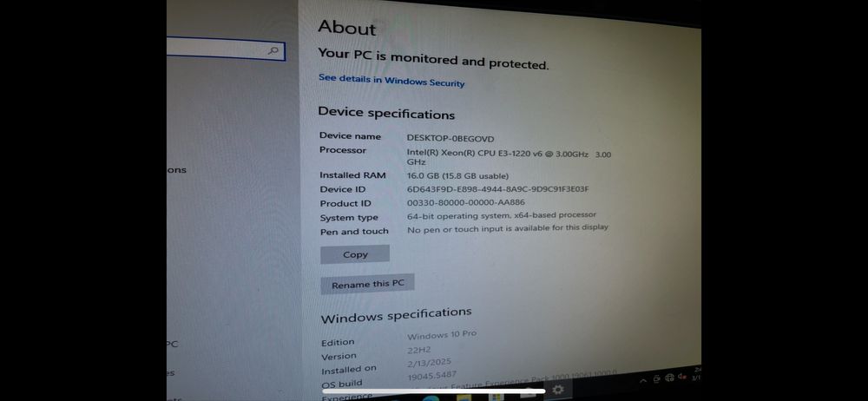The width and height of the screenshot is (868, 401).
Task: Click the About page heading
Action: [x=347, y=27]
